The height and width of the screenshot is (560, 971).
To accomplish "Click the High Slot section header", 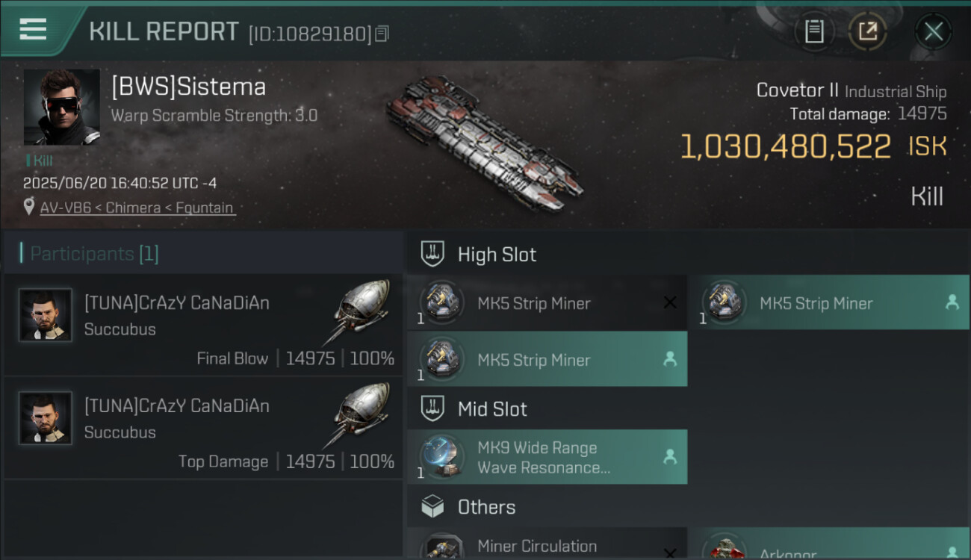I will pos(497,255).
